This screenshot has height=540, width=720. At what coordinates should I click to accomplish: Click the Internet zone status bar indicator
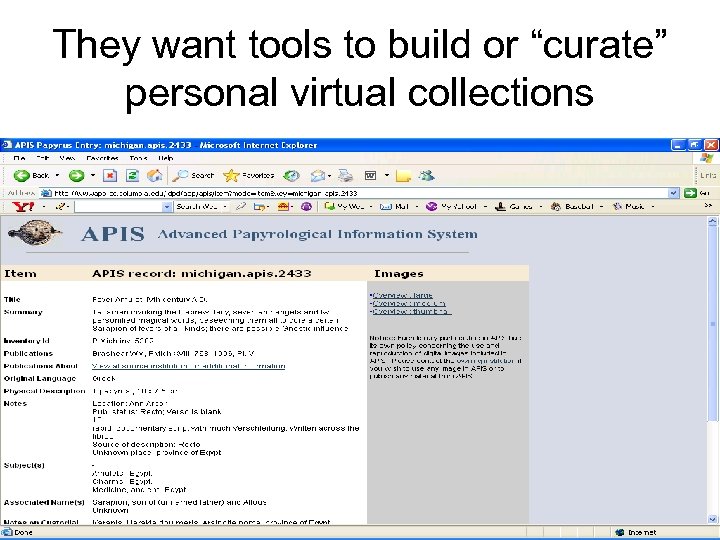coord(636,532)
